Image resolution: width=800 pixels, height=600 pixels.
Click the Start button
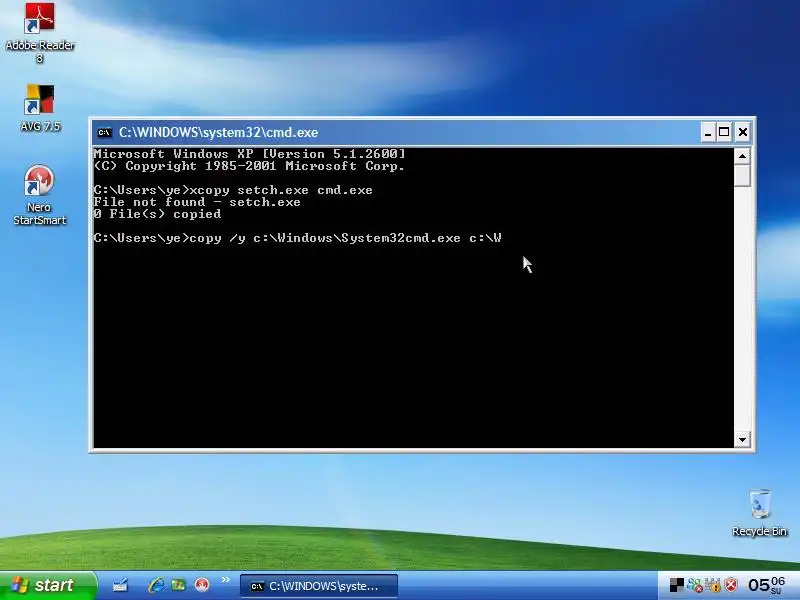click(x=47, y=585)
